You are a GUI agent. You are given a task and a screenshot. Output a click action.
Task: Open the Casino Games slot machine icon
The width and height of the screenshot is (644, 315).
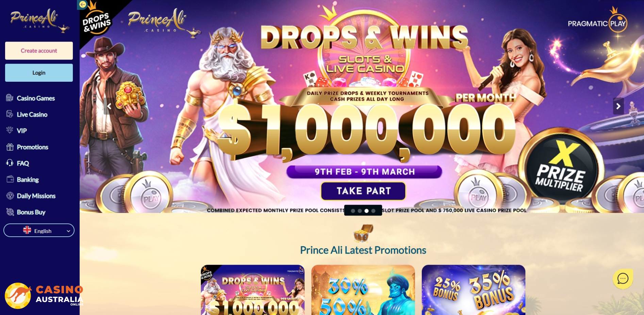10,98
